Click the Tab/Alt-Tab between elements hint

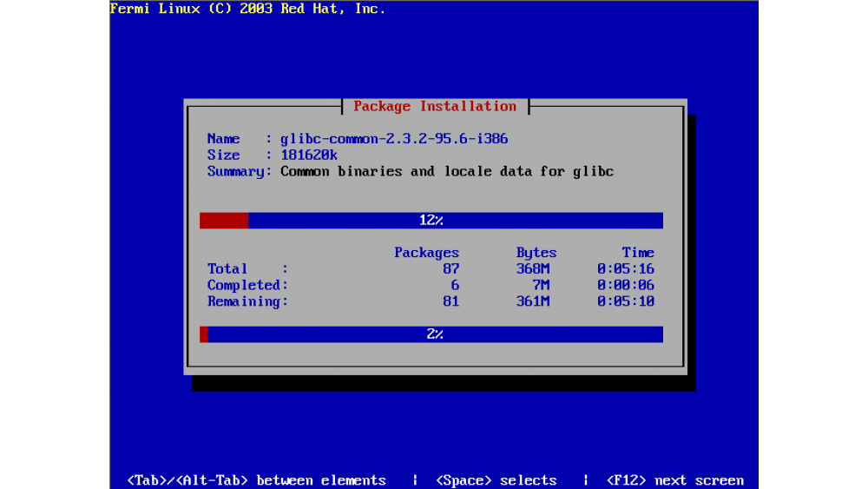(x=256, y=480)
